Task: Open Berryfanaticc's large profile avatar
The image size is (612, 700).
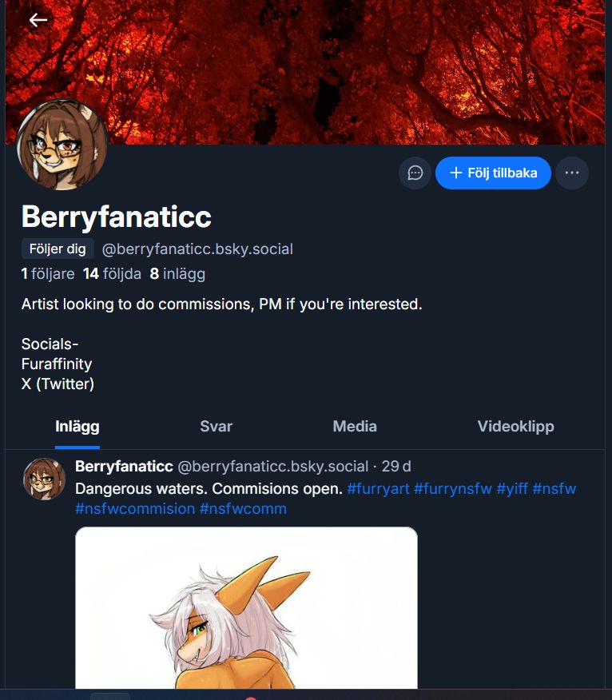Action: click(x=62, y=145)
